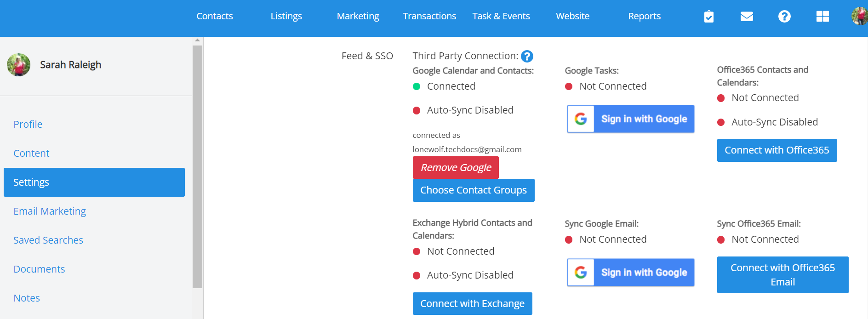This screenshot has height=319, width=868.
Task: Open the apps grid icon
Action: (822, 16)
